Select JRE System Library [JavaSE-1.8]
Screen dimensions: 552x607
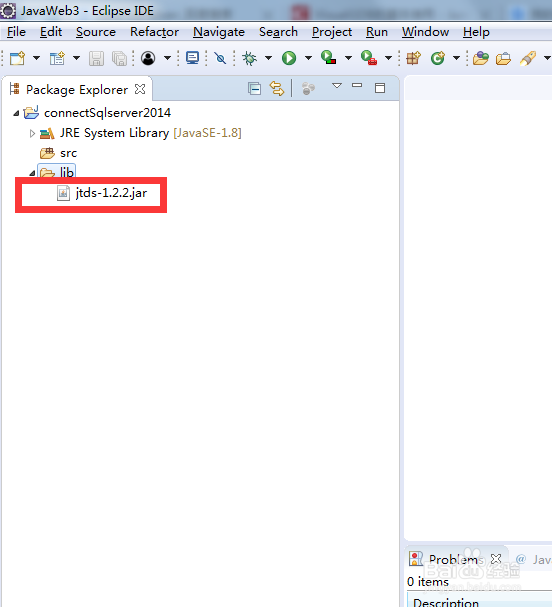[151, 133]
